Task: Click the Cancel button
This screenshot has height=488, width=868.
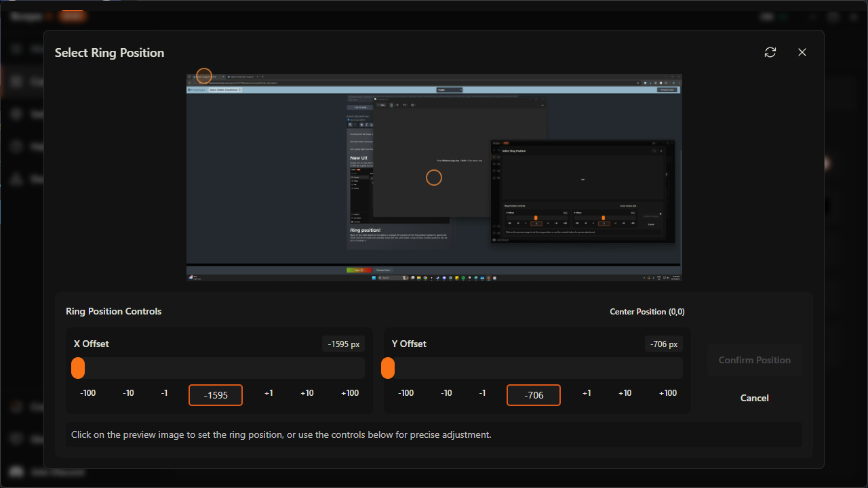Action: (754, 398)
